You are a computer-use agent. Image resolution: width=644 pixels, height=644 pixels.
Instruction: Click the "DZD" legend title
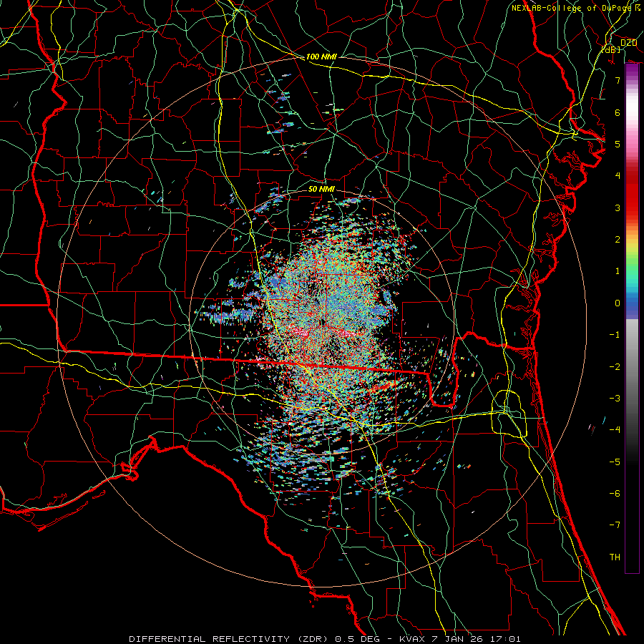pyautogui.click(x=628, y=43)
